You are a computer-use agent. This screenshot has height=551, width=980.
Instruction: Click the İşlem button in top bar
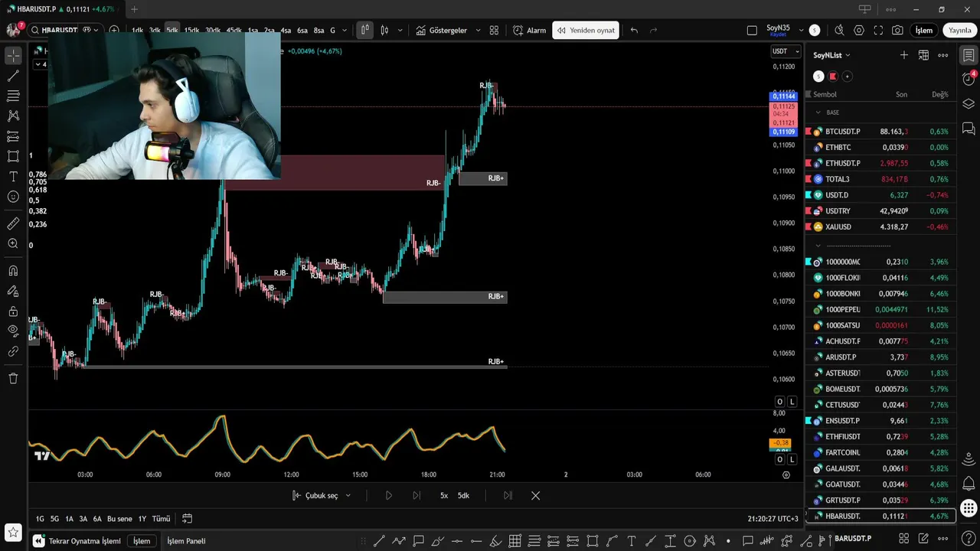tap(924, 31)
